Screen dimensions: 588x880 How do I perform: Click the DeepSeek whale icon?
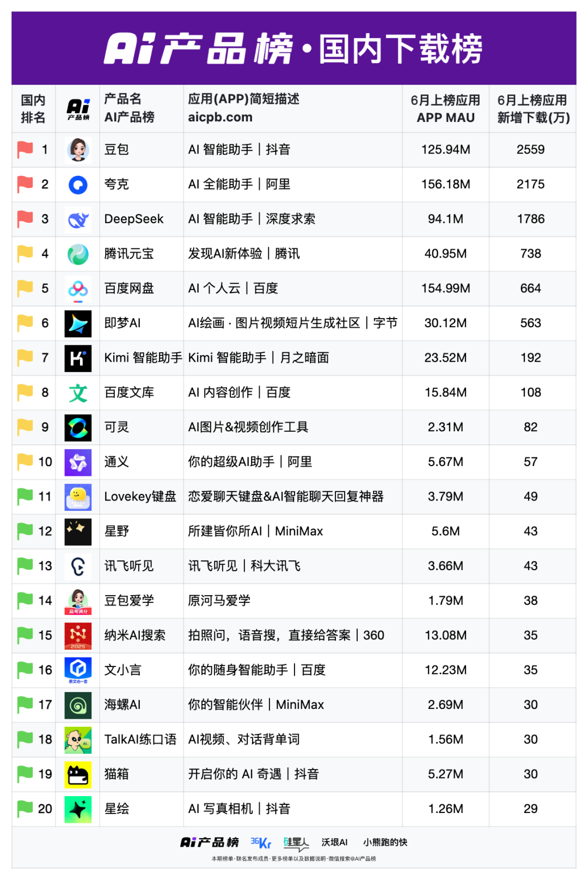coord(78,219)
